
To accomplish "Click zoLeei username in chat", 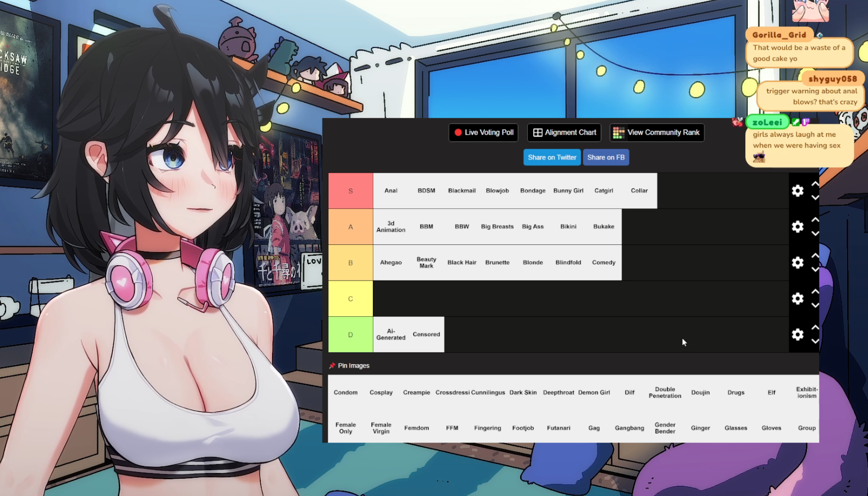I will click(767, 122).
